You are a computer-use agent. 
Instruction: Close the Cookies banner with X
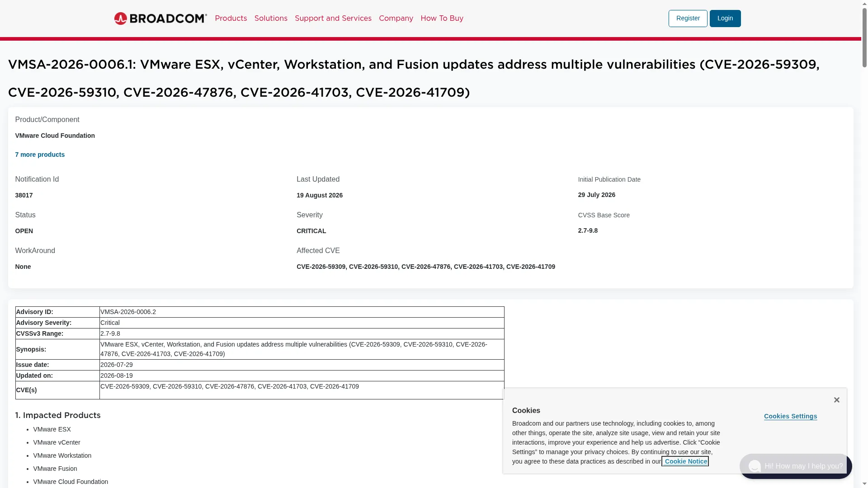tap(836, 400)
